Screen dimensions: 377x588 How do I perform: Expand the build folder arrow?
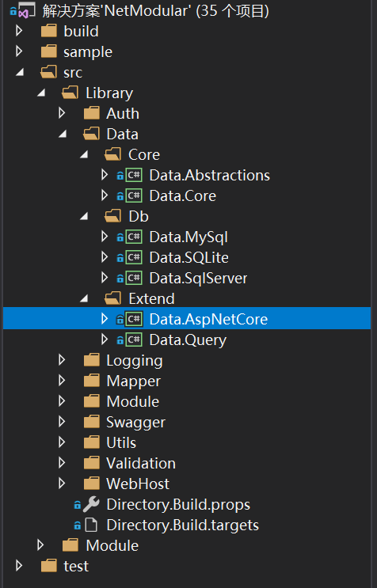(x=19, y=31)
